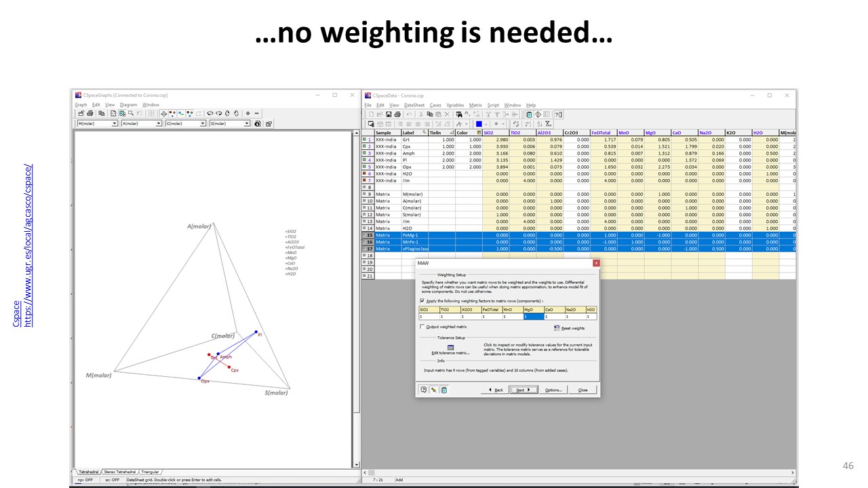Click the print icon in CSpaceGraphs toolbar

(91, 114)
